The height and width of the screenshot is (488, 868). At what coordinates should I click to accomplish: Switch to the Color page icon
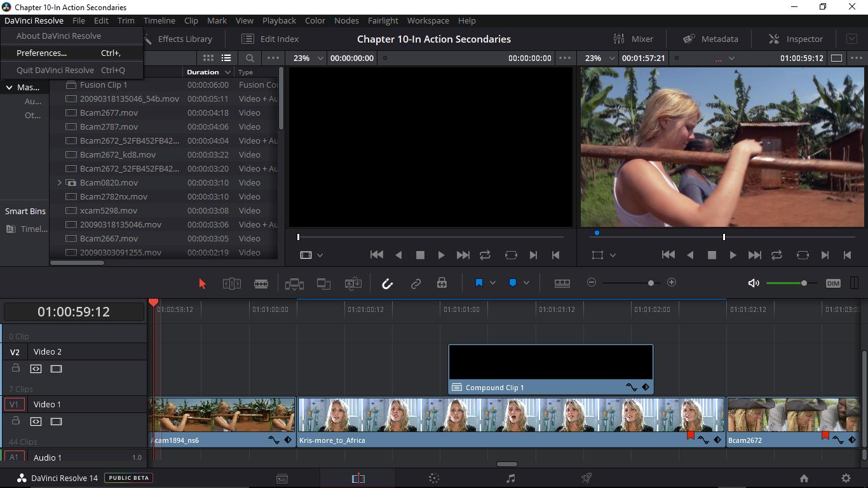tap(434, 478)
